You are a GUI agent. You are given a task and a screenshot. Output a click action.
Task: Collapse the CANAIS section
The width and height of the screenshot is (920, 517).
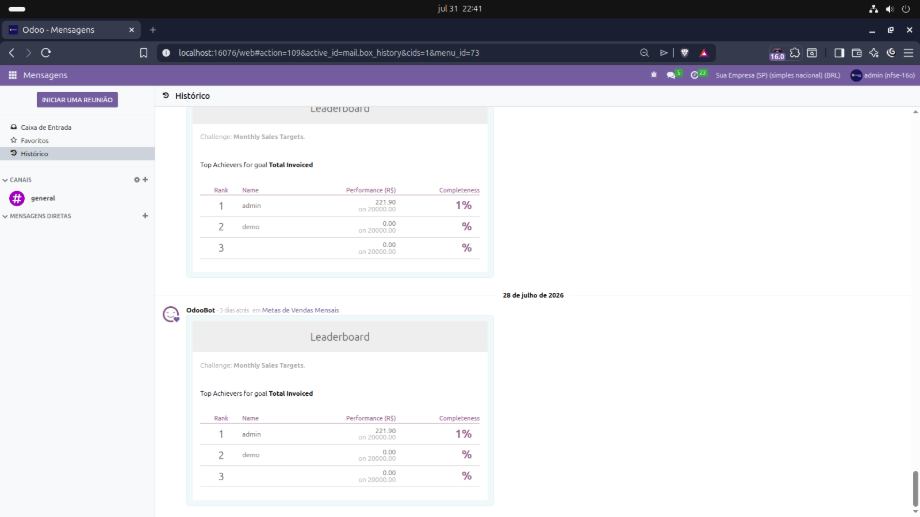pos(18,180)
